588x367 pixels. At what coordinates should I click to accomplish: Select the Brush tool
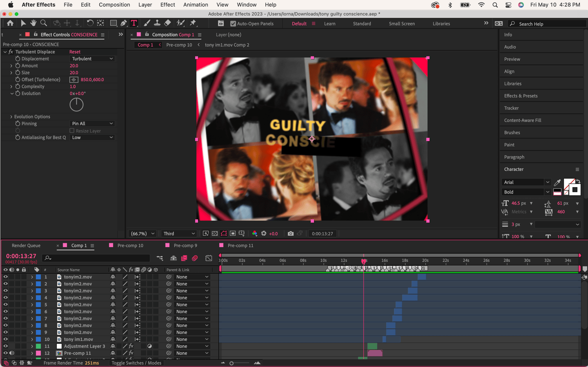[x=147, y=23]
